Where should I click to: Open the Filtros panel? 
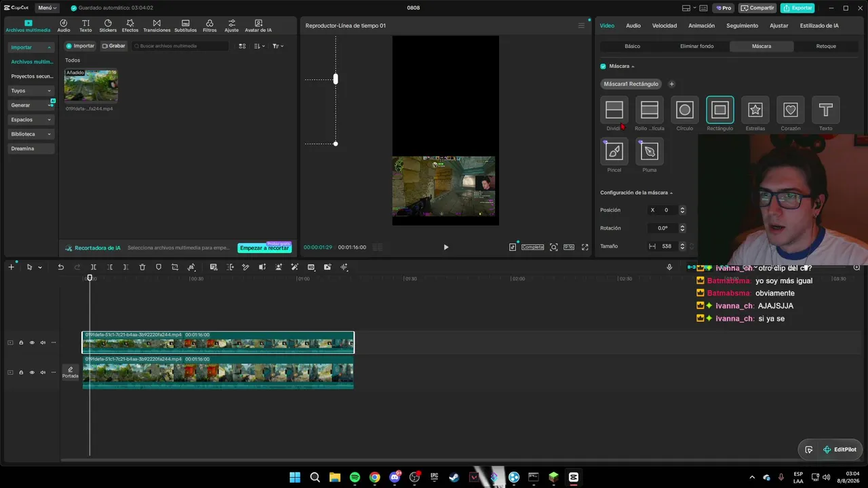click(x=210, y=26)
